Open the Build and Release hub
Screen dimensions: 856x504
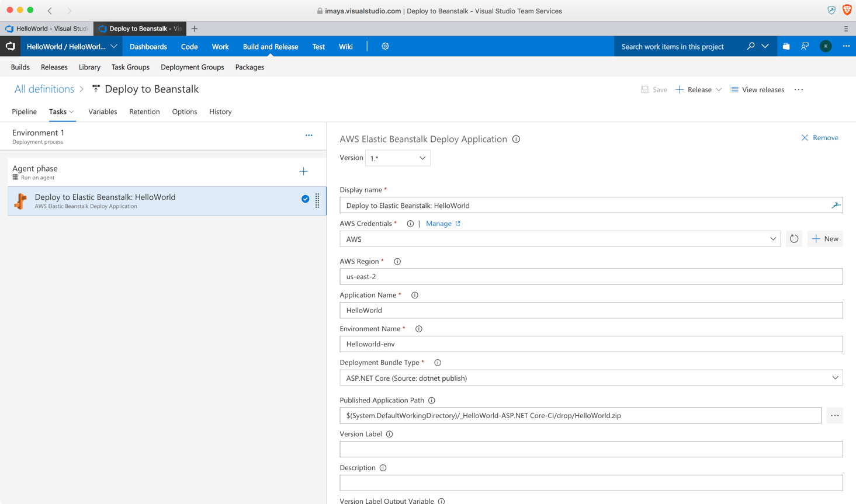coord(271,47)
